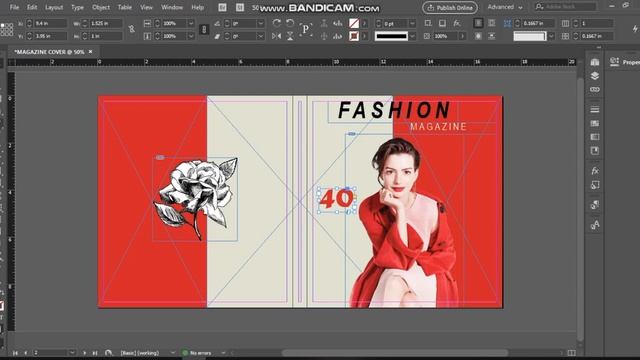Open the object style dropdown arrow
Screen dimensions: 640x360
point(551,36)
